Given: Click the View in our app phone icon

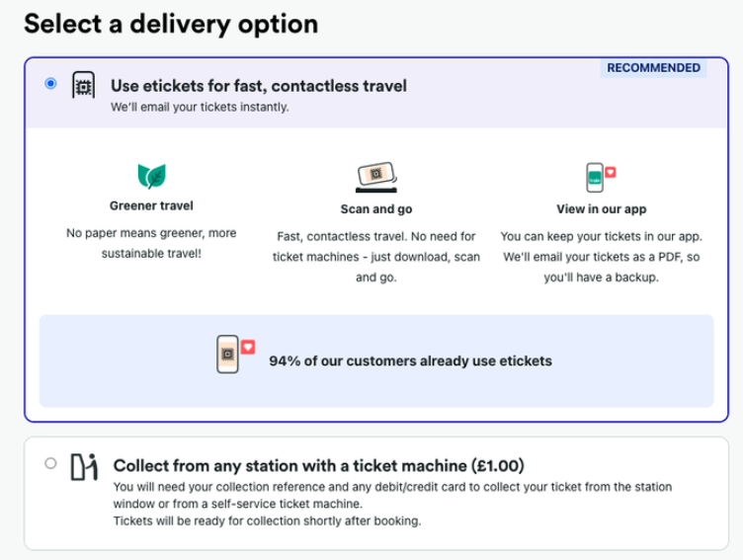Looking at the screenshot, I should tap(595, 178).
